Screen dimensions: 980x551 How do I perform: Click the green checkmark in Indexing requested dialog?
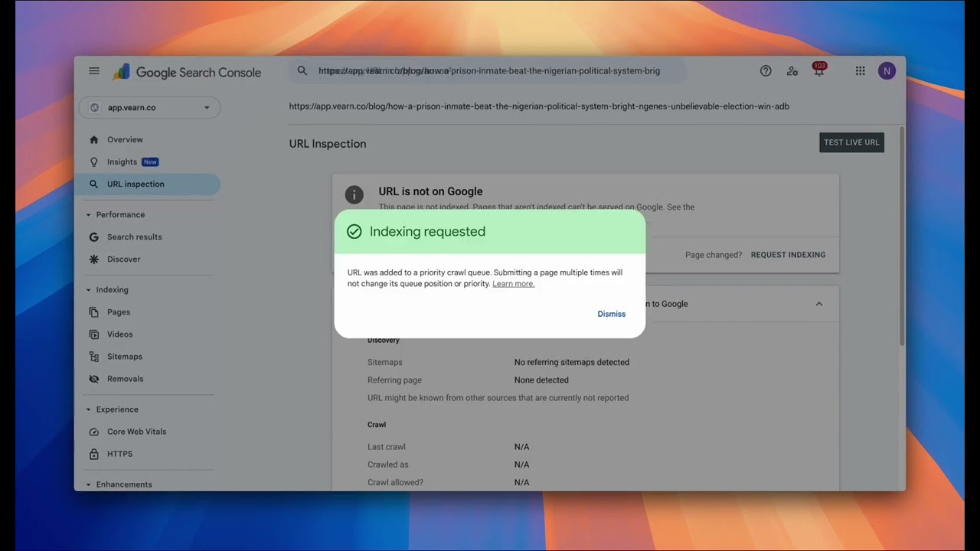pyautogui.click(x=354, y=231)
